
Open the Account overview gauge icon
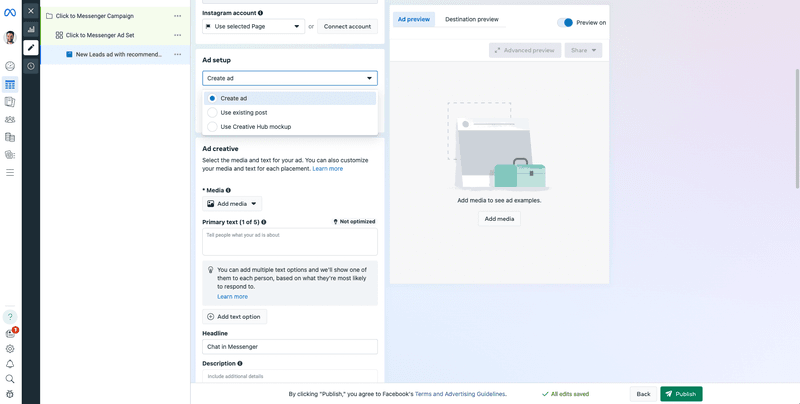click(x=10, y=66)
